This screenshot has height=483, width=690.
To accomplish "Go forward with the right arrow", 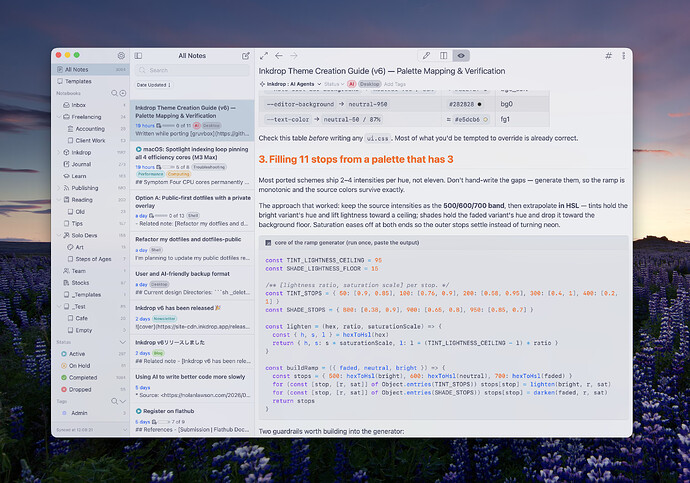I will (x=294, y=56).
